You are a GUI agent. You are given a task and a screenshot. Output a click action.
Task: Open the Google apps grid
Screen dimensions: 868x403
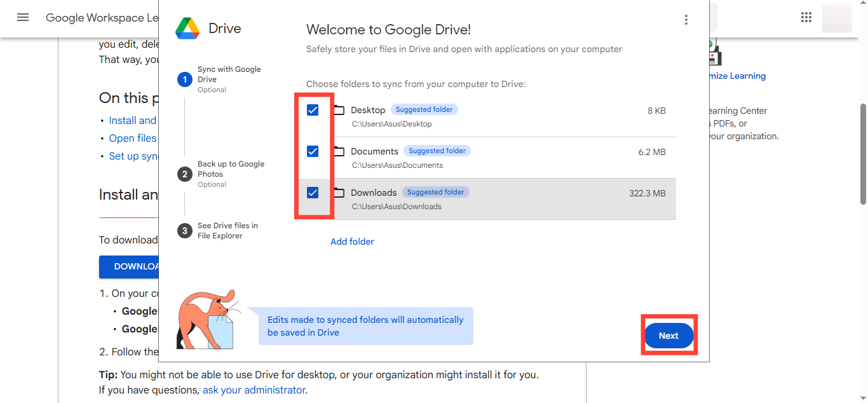(x=806, y=18)
